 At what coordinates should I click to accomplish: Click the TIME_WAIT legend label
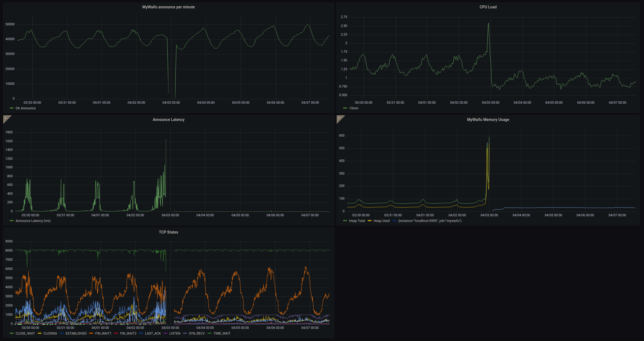(222, 333)
